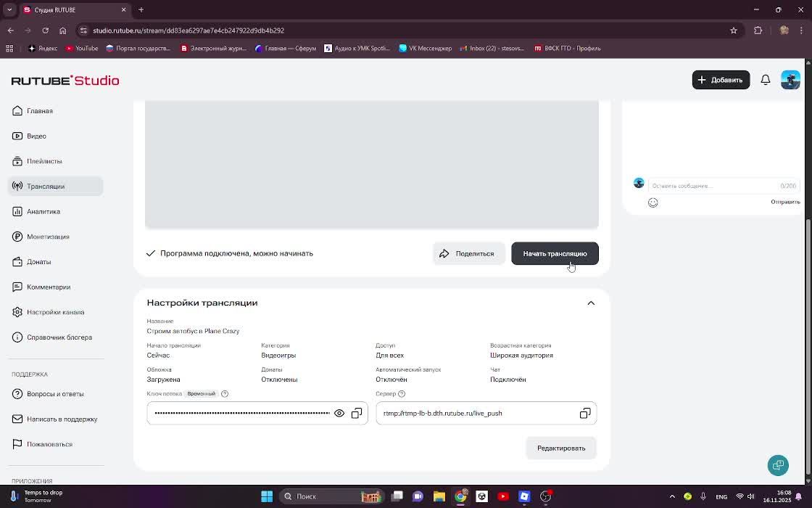
Task: Bookmark this page with star
Action: [733, 30]
